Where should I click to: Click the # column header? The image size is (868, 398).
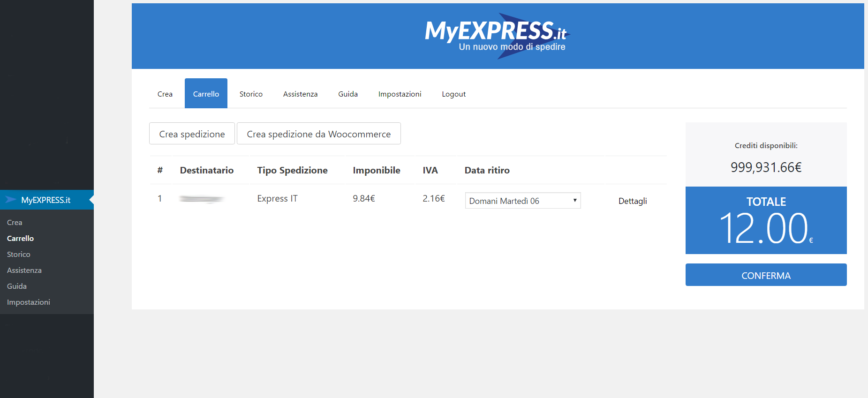[160, 170]
